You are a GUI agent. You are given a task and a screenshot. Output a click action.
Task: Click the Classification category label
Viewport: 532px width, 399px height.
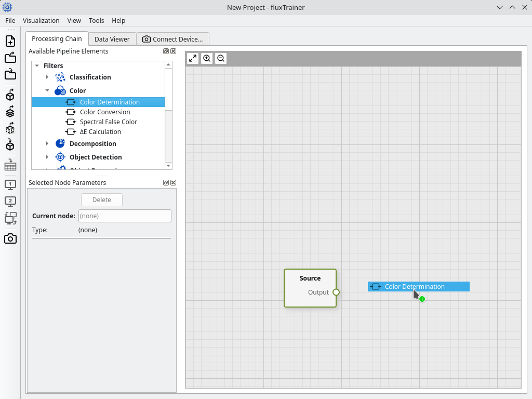[90, 77]
